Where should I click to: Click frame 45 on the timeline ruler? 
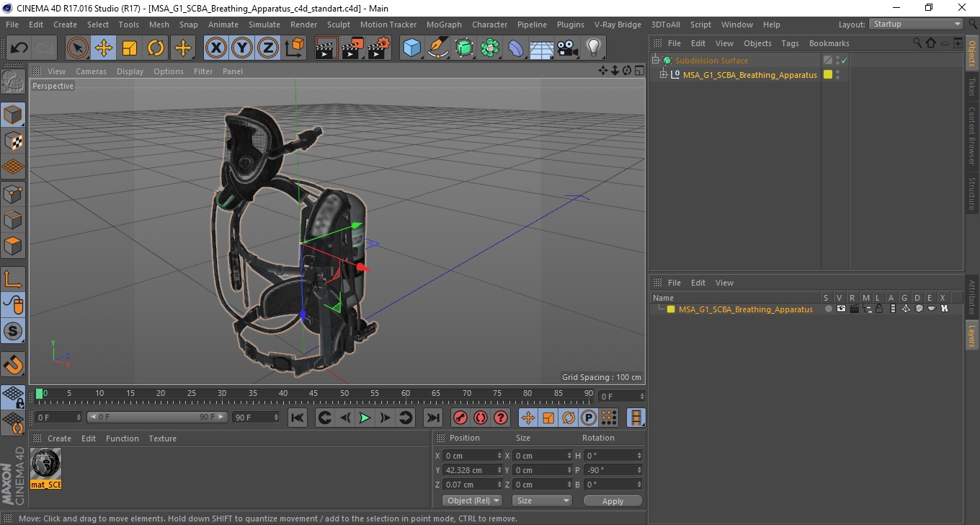[313, 395]
